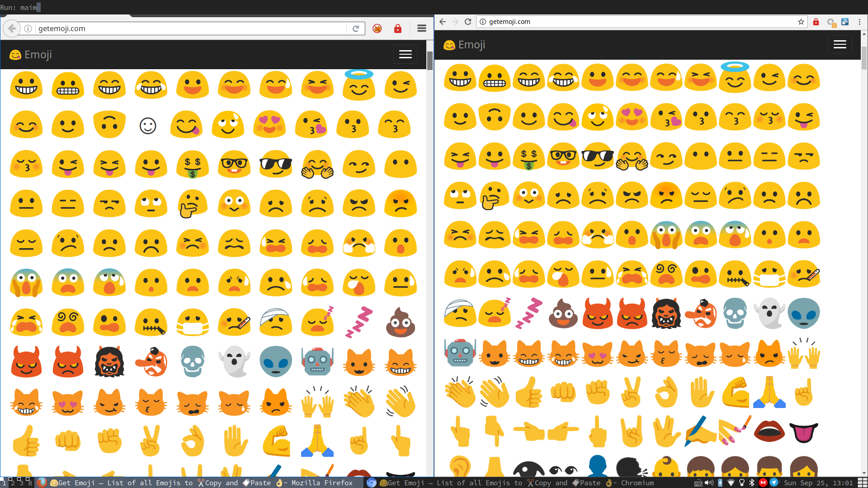Click the Emoji logo link in Chromium page
Screen dimensions: 868x488
pyautogui.click(x=464, y=45)
